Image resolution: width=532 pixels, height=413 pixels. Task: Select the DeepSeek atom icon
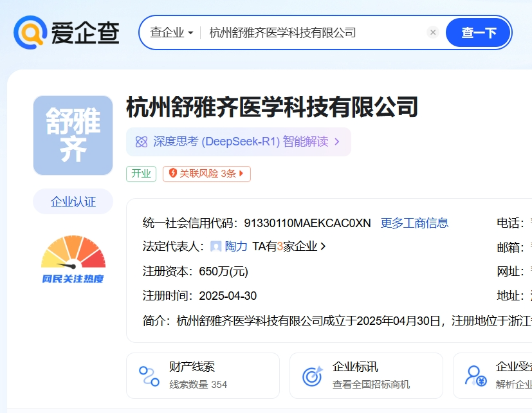142,142
